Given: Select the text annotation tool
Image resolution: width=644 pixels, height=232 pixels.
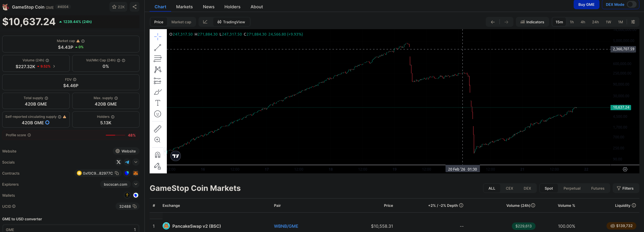Looking at the screenshot, I should [158, 103].
